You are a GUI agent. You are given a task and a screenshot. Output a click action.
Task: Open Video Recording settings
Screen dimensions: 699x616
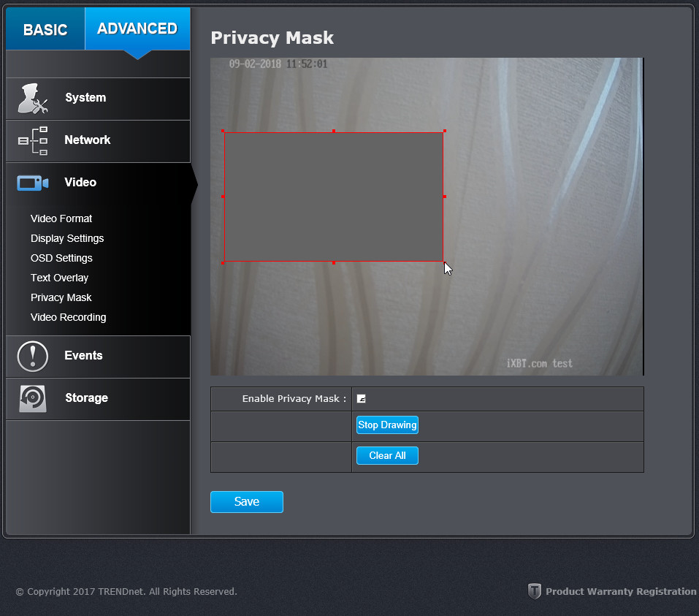(x=68, y=317)
